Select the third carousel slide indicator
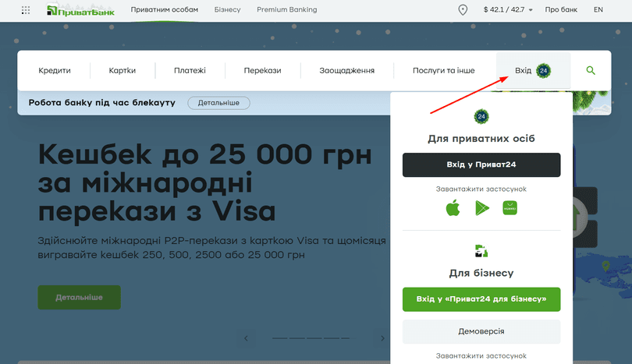This screenshot has width=632, height=364. (x=314, y=338)
